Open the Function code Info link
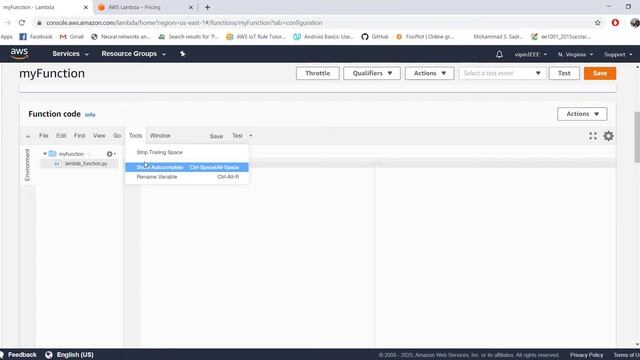Screen dimensions: 640x360 [90, 115]
